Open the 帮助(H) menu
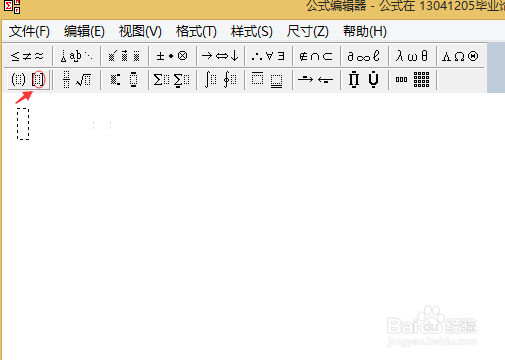This screenshot has height=360, width=505. point(365,32)
